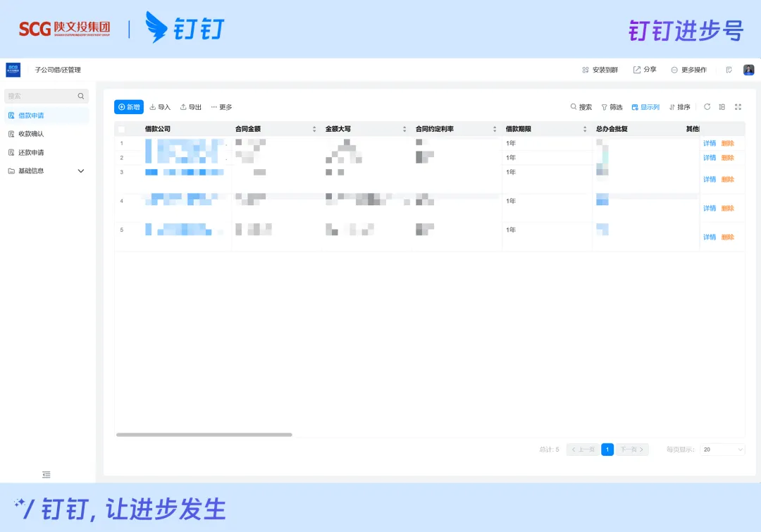Image resolution: width=761 pixels, height=532 pixels.
Task: Open the 排序 sort tool
Action: (x=679, y=107)
